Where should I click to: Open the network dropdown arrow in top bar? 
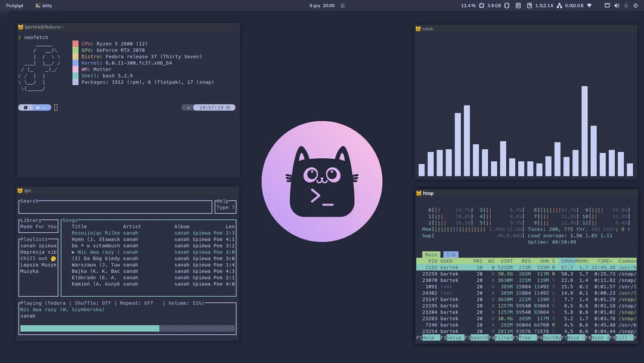(588, 5)
